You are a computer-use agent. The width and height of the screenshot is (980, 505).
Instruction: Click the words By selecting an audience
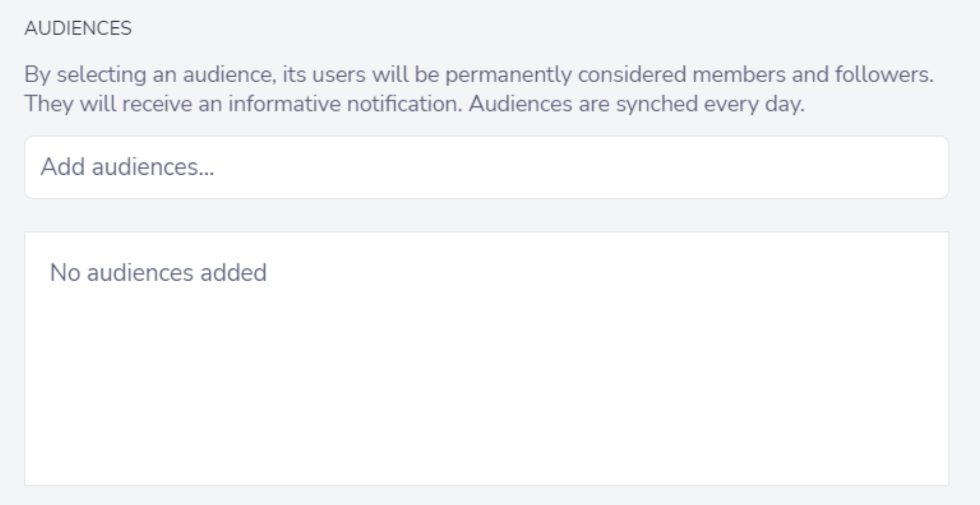[150, 75]
